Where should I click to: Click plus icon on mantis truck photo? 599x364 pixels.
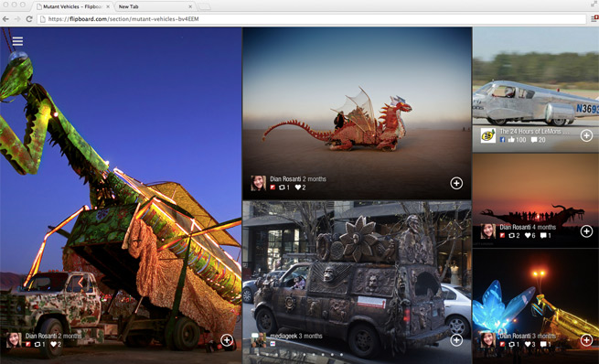point(227,340)
